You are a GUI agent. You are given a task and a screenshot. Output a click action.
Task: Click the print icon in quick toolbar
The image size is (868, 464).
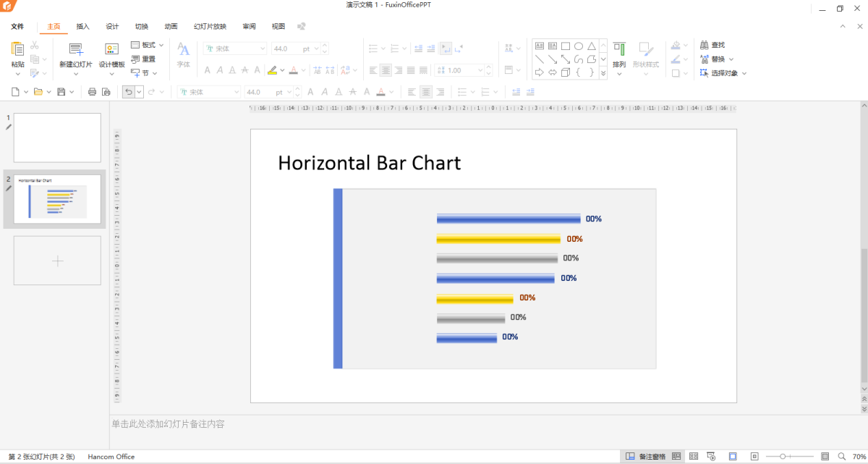pyautogui.click(x=92, y=92)
